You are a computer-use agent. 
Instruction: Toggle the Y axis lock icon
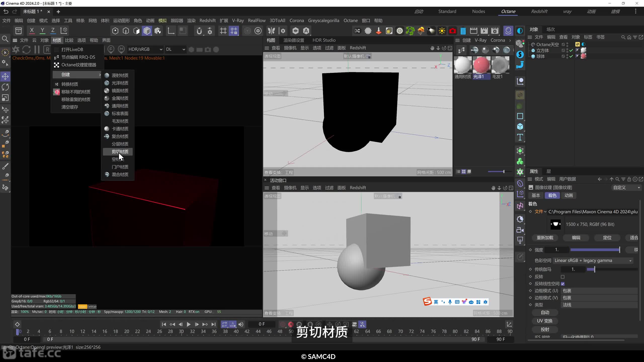[42, 31]
